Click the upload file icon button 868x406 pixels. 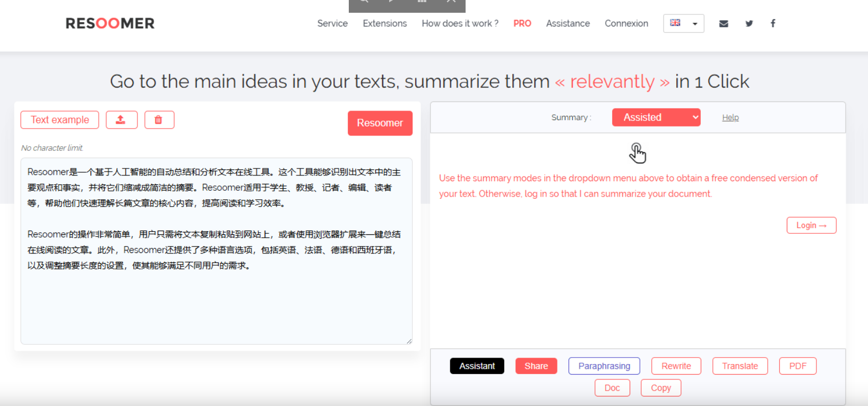point(122,120)
